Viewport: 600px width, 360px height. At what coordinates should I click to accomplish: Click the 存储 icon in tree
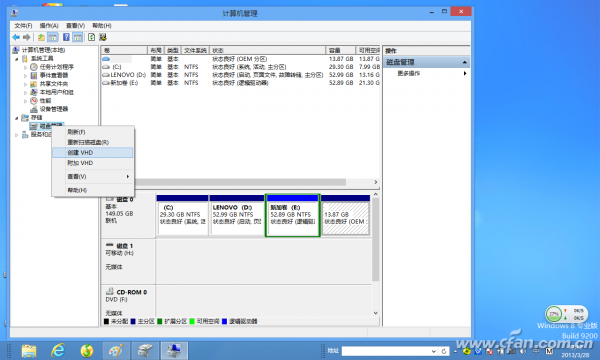tap(25, 117)
